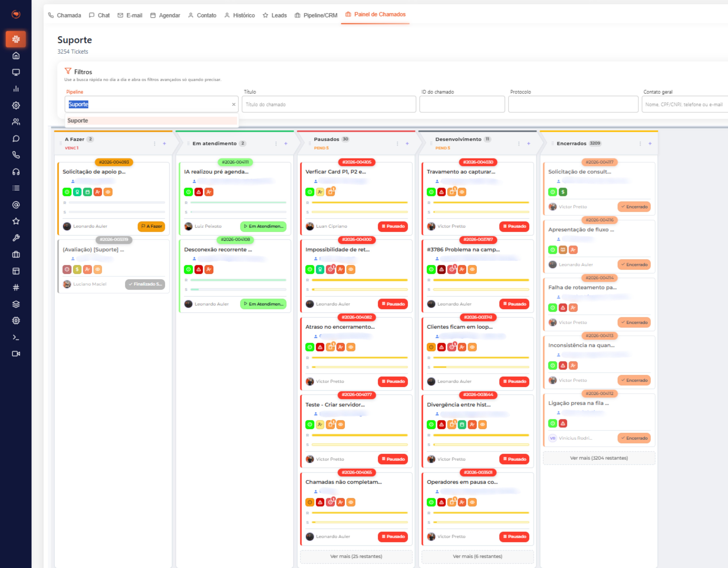
Task: Open the video camera sidebar icon
Action: tap(16, 354)
